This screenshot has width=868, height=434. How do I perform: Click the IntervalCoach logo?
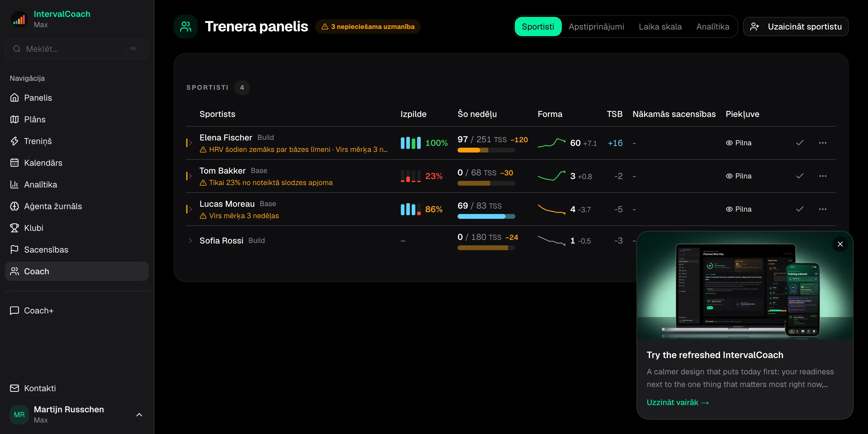click(x=19, y=19)
